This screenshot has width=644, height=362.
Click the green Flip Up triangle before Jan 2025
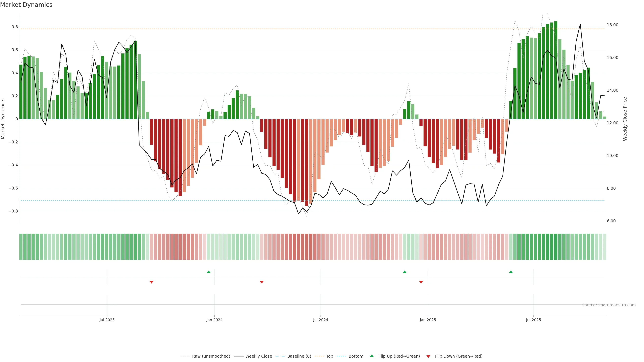(405, 272)
